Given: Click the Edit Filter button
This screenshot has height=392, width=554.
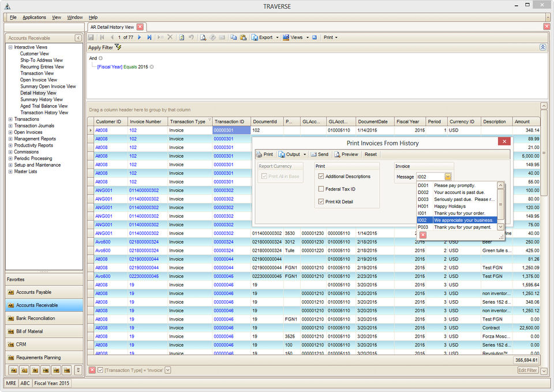Looking at the screenshot, I should 527,370.
